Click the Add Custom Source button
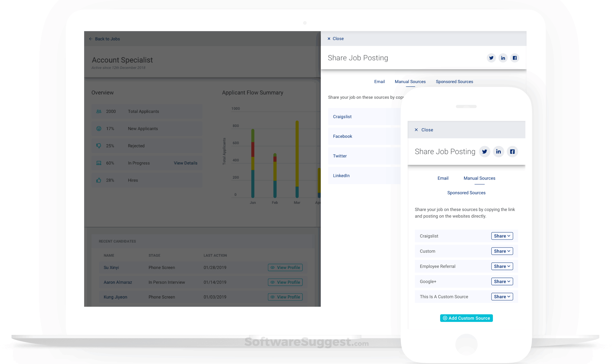613x364 pixels. pos(466,318)
